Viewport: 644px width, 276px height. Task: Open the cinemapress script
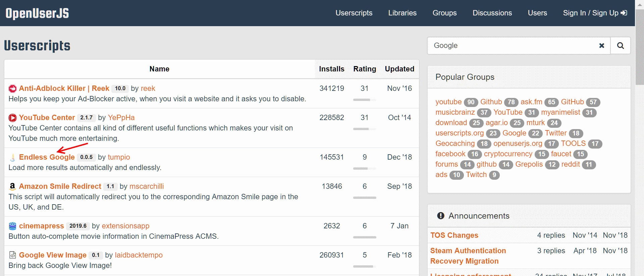pyautogui.click(x=41, y=226)
